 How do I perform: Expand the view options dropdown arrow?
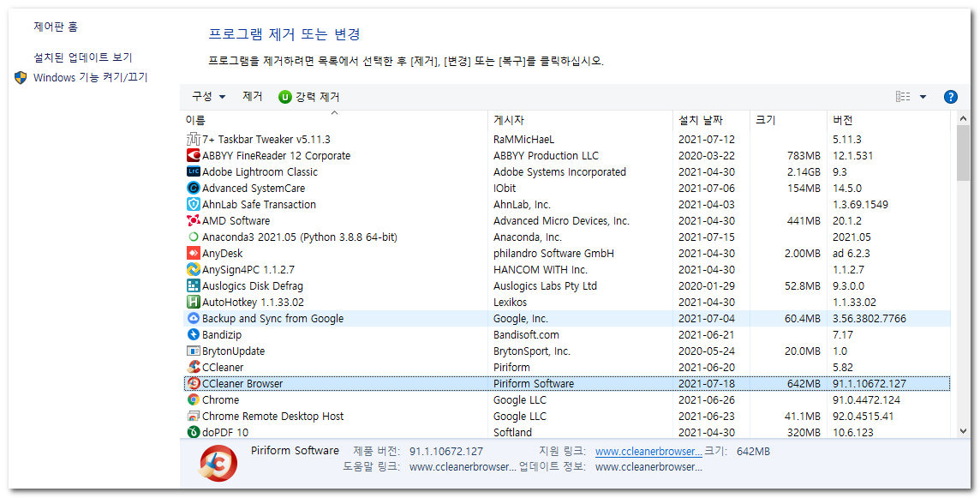point(923,97)
